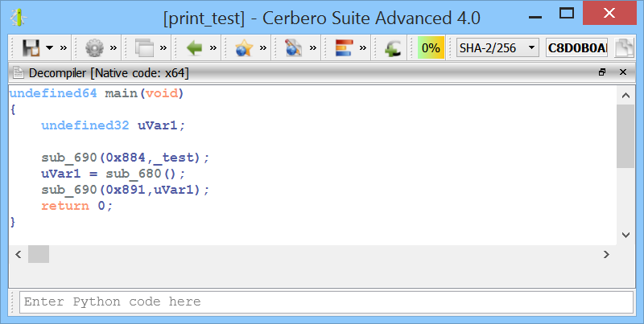Expand overflow chevron next to gear icon
The image size is (644, 324).
pyautogui.click(x=114, y=48)
